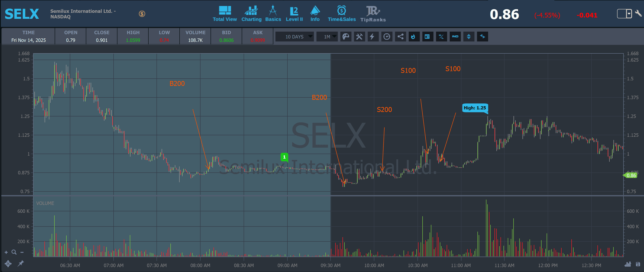The height and width of the screenshot is (272, 644).
Task: Click the save floppy disk icon
Action: click(638, 264)
